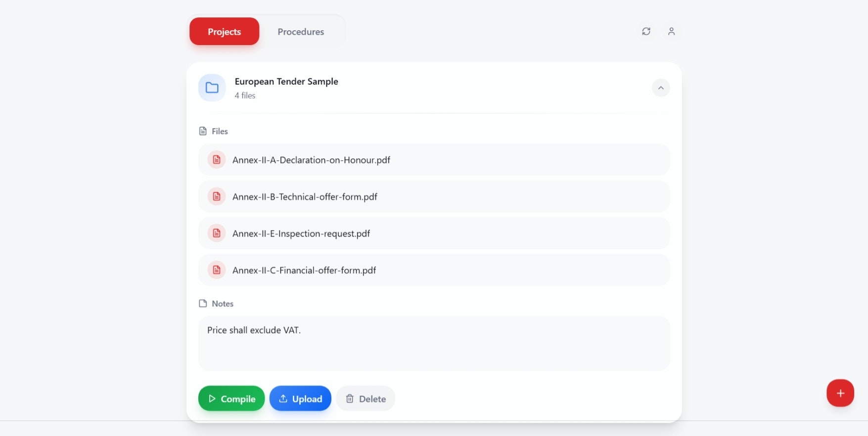The image size is (868, 436).
Task: Click the PDF icon next to Annex-II-E-Inspection-request.pdf
Action: [x=217, y=233]
